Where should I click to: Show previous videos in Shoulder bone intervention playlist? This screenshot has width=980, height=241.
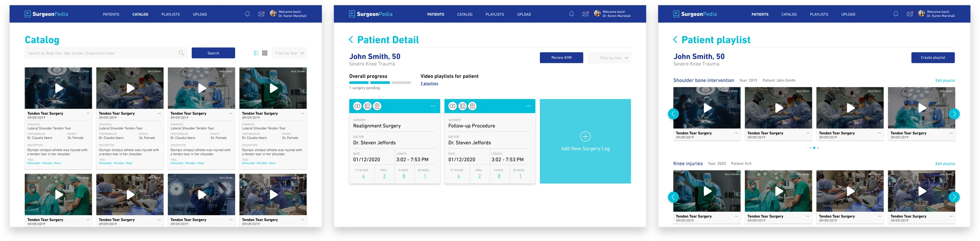(673, 114)
